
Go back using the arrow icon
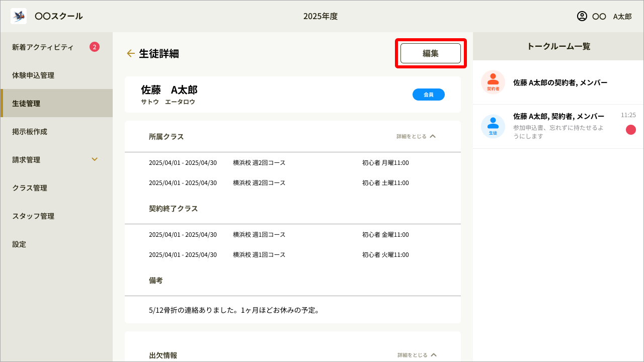tap(130, 53)
